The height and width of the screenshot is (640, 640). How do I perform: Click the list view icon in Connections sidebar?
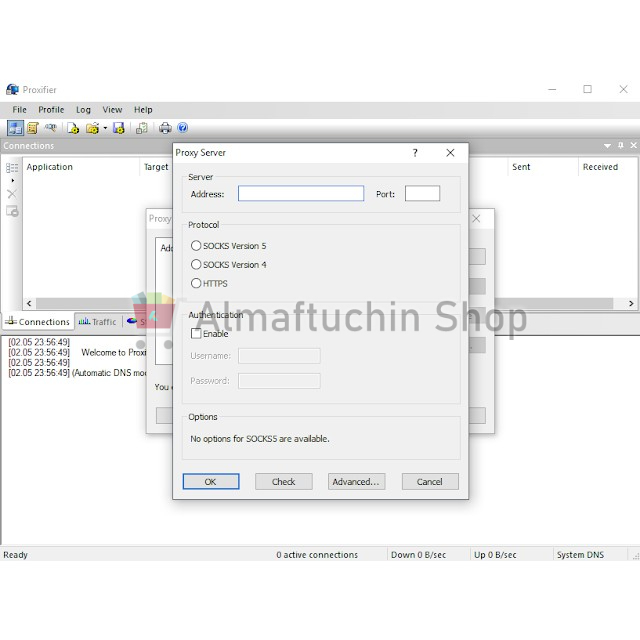[12, 167]
